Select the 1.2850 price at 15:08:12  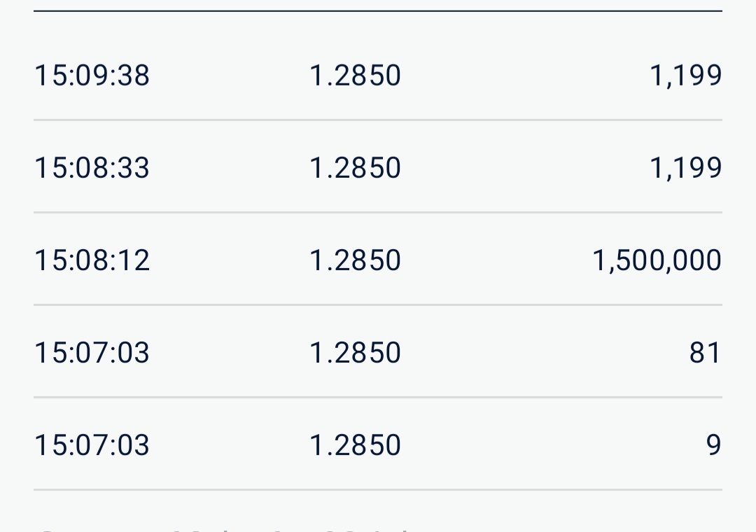point(355,260)
